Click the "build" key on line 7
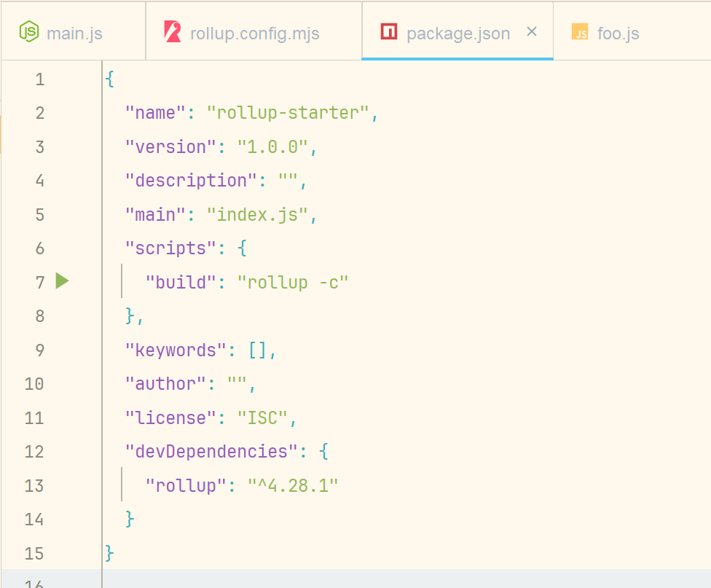This screenshot has width=711, height=588. pyautogui.click(x=181, y=282)
